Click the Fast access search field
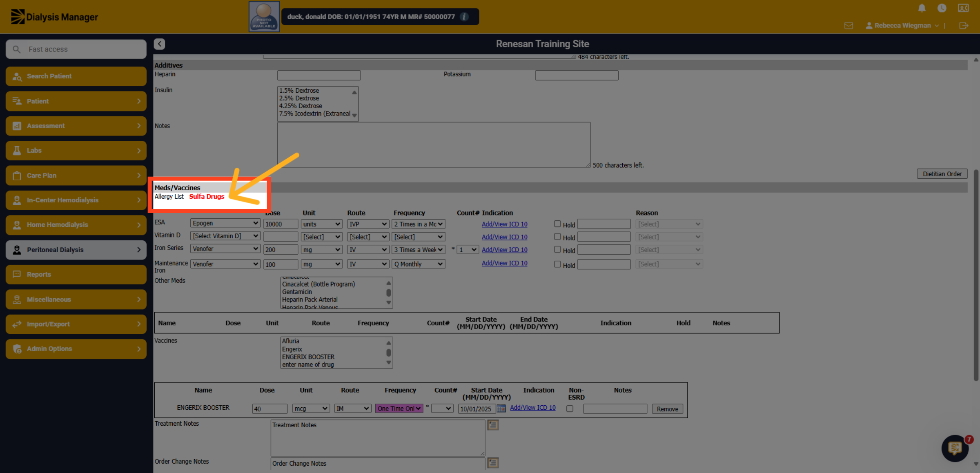 [76, 49]
